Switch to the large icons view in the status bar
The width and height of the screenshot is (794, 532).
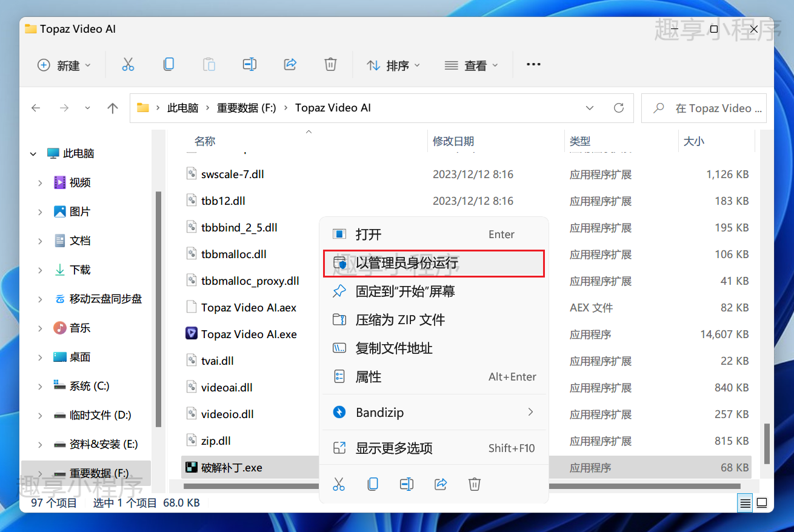click(x=762, y=503)
